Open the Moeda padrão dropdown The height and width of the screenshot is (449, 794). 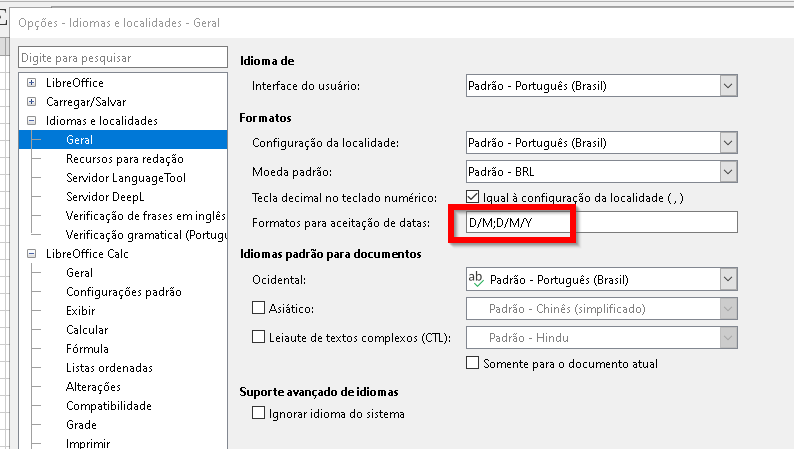[x=728, y=171]
